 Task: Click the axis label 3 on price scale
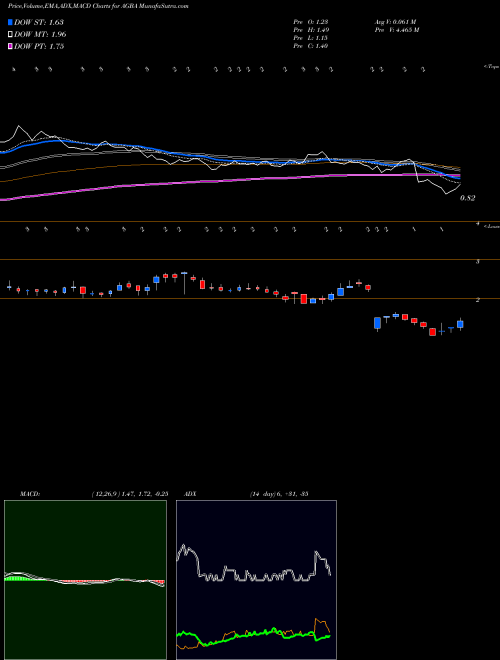[x=478, y=262]
